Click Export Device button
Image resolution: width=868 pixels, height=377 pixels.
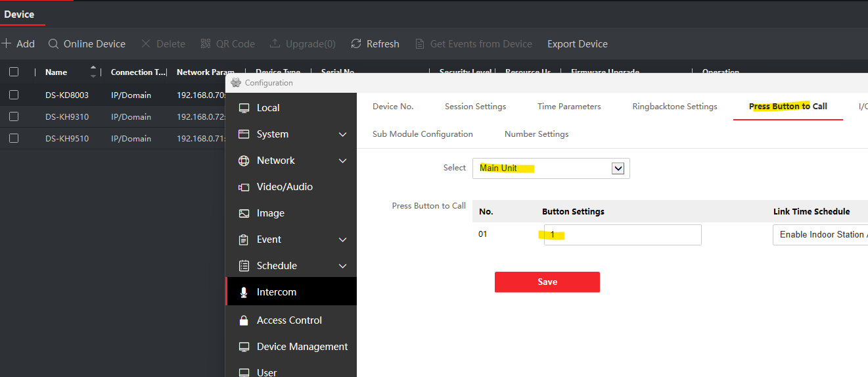pos(577,44)
